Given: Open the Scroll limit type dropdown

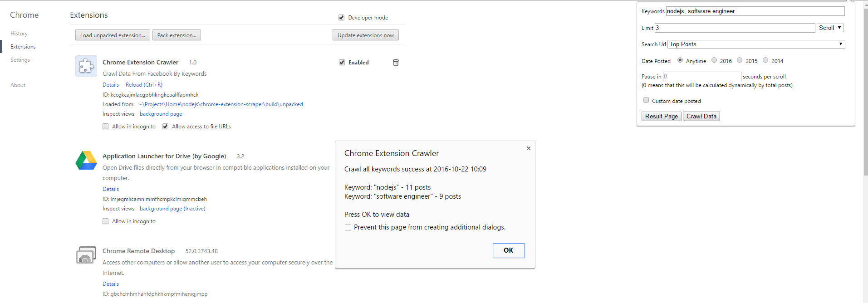Looking at the screenshot, I should click(x=830, y=28).
